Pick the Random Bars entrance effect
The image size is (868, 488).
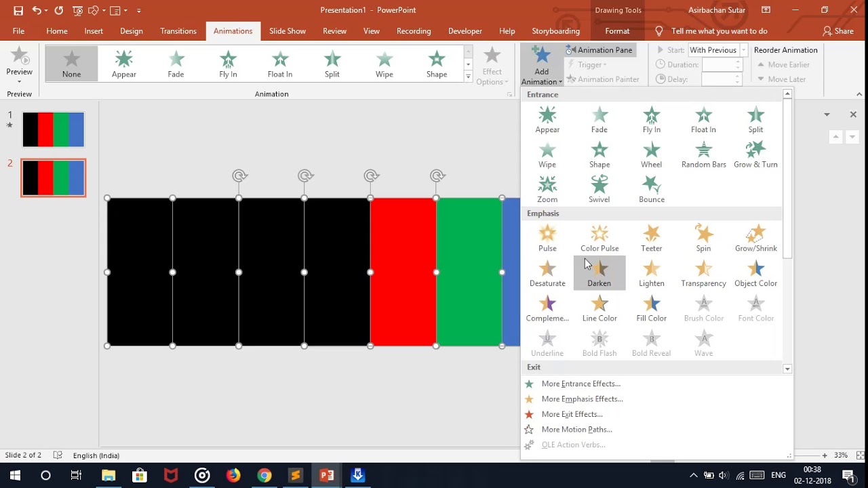[x=703, y=155]
